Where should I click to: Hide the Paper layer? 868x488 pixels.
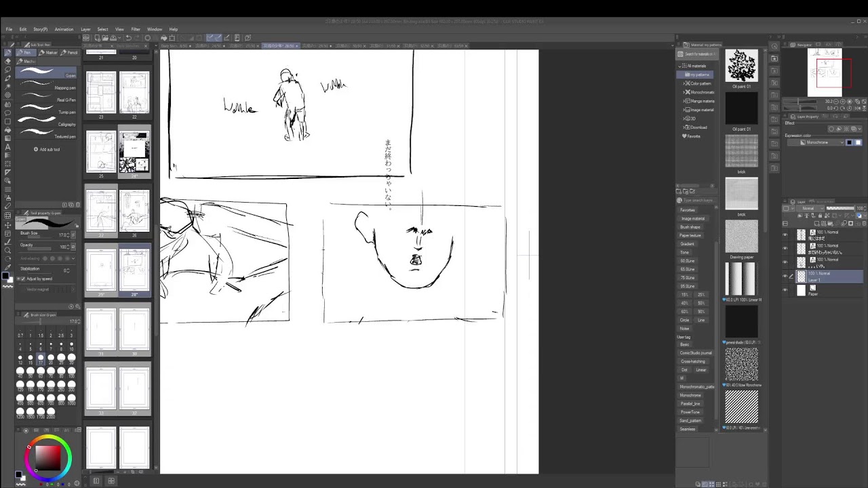785,289
